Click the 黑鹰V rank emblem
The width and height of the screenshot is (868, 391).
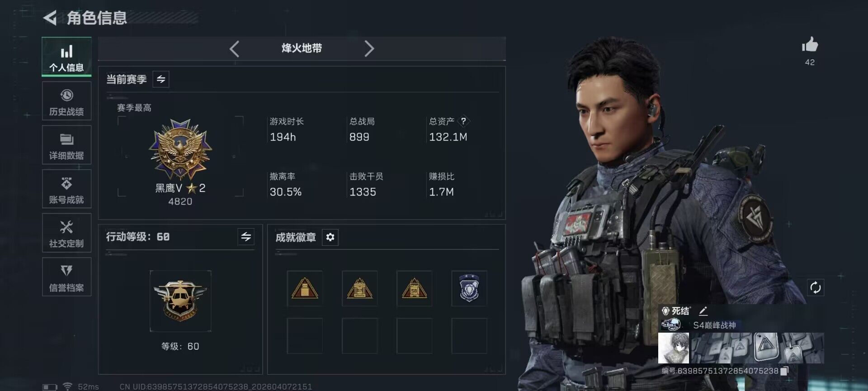pos(180,149)
